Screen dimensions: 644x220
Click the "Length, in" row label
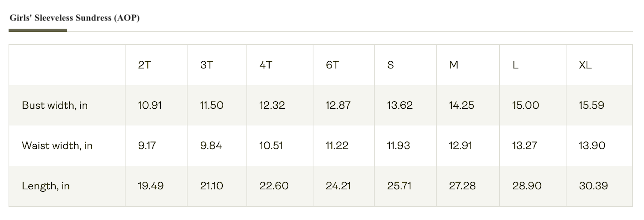click(x=46, y=186)
